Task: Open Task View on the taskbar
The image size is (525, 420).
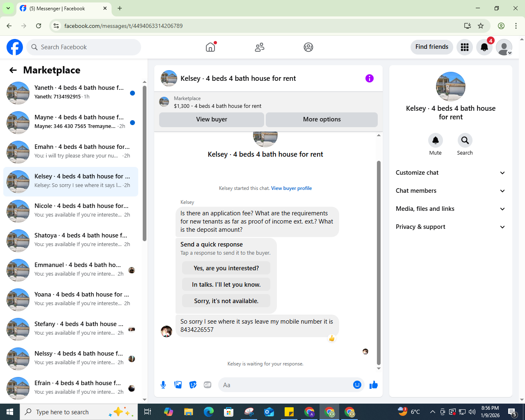Action: (x=148, y=412)
